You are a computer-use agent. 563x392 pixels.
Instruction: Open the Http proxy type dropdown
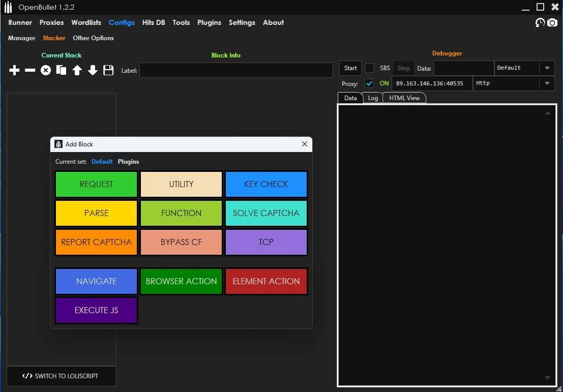point(514,83)
